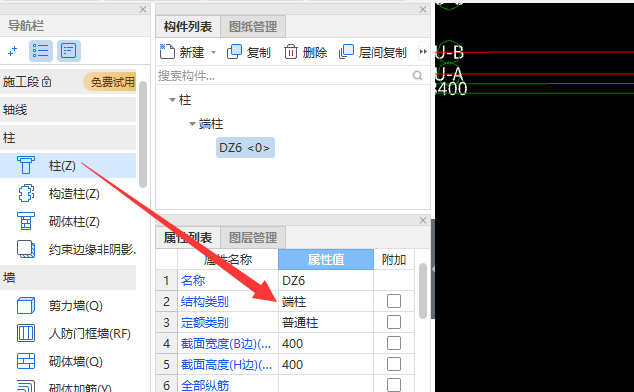634x392 pixels.
Task: Check the 附加 box for 结构类别
Action: (394, 301)
